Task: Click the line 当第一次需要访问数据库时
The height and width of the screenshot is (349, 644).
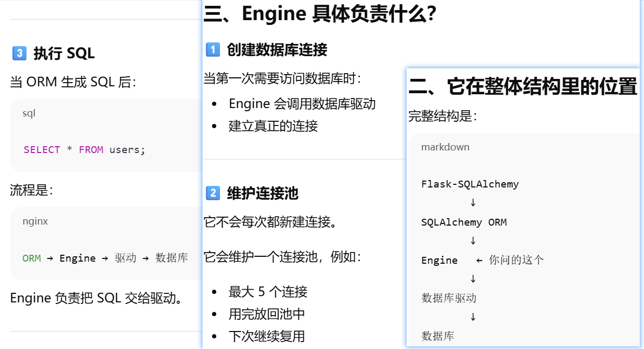Action: click(283, 79)
